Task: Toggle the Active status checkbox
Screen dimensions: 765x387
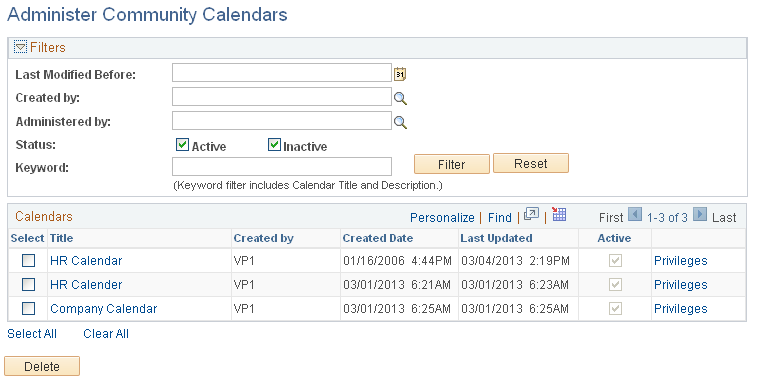Action: point(182,144)
